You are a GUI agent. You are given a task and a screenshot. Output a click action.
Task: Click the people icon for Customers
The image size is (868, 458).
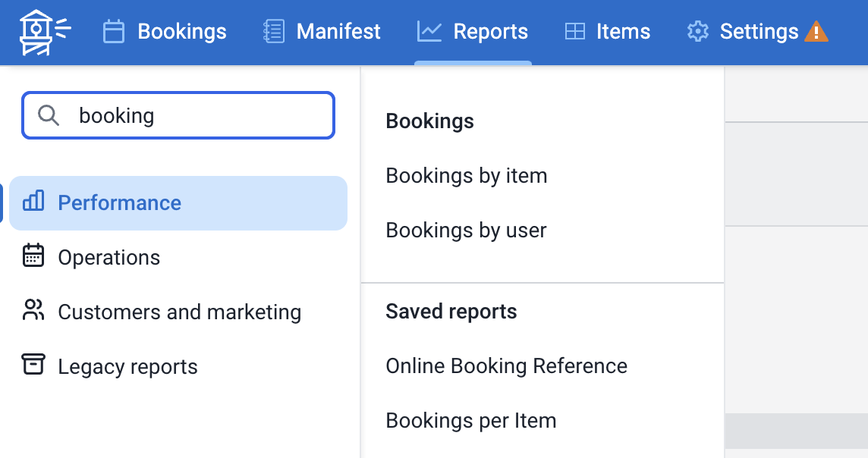(33, 311)
